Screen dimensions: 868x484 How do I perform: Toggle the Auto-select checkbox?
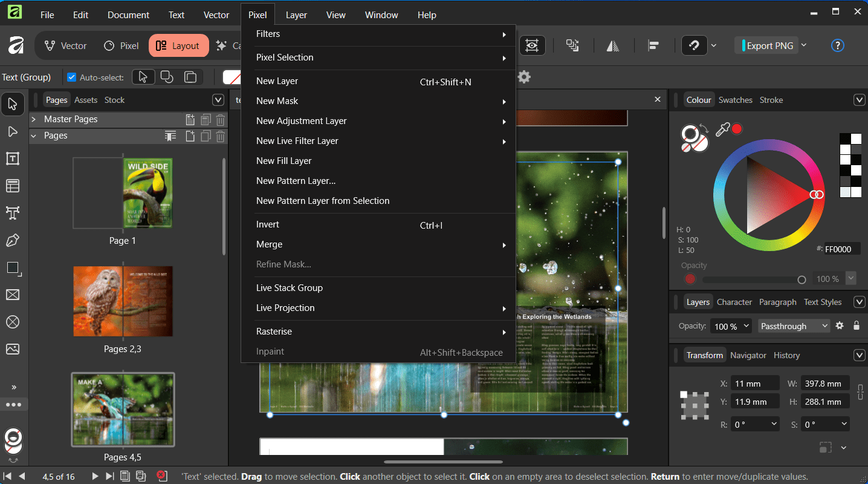72,77
